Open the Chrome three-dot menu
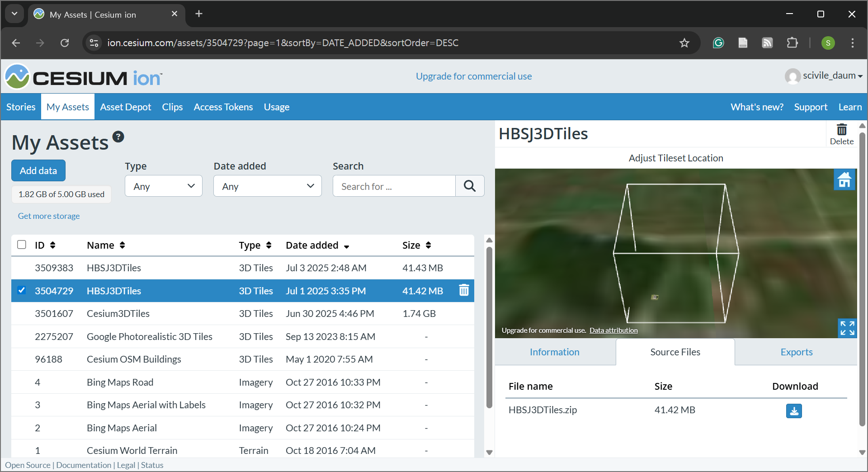This screenshot has height=472, width=868. (x=853, y=43)
